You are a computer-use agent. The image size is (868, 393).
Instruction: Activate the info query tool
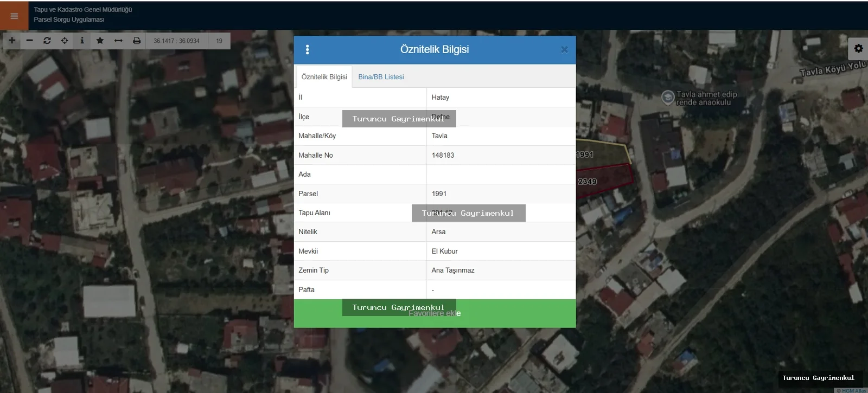coord(82,41)
